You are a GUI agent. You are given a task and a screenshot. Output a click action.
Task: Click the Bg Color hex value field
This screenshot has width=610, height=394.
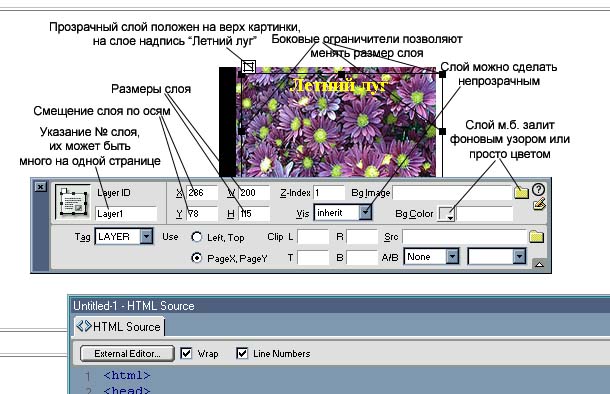(485, 214)
